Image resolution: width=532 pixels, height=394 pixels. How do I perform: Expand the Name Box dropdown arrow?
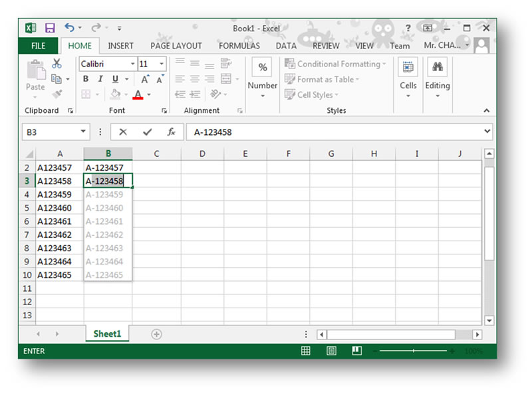coord(83,132)
